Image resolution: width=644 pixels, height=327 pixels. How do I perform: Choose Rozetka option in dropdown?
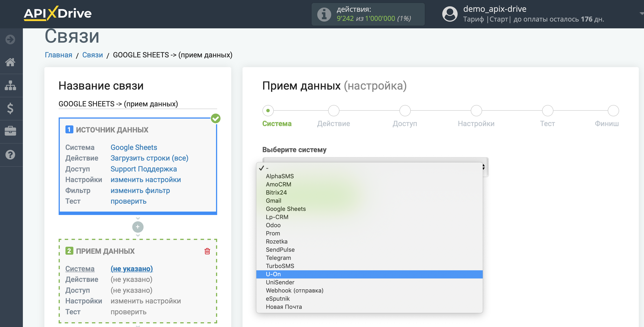coord(369,242)
